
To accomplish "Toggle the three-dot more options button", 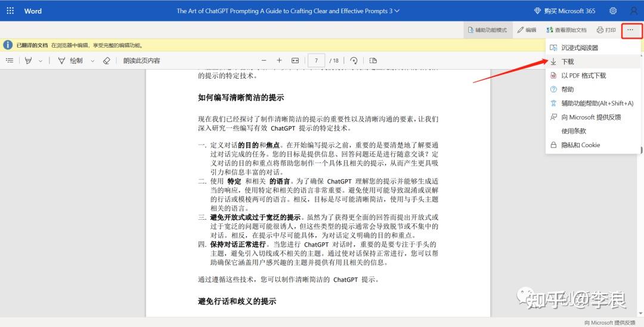I will [631, 30].
